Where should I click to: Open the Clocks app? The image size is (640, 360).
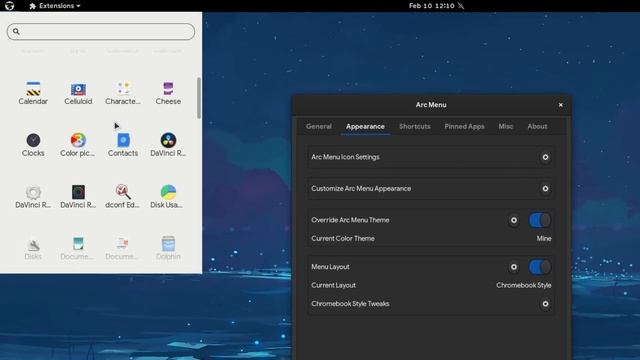pos(33,145)
